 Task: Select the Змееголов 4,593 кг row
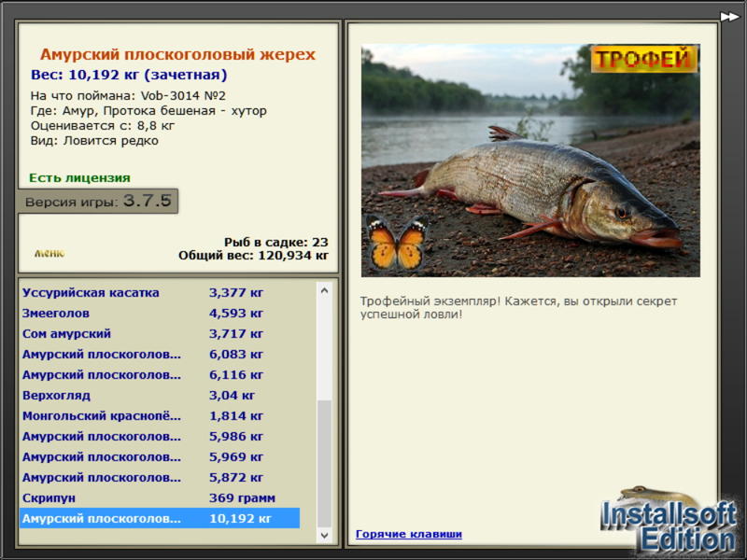point(160,314)
